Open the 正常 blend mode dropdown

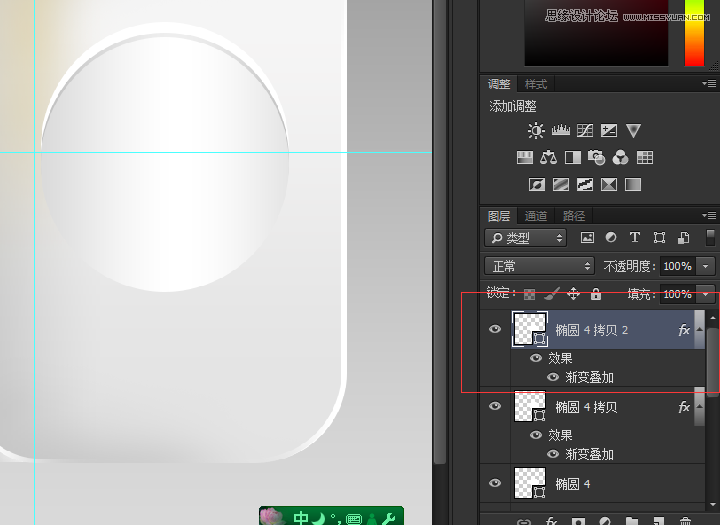point(540,266)
